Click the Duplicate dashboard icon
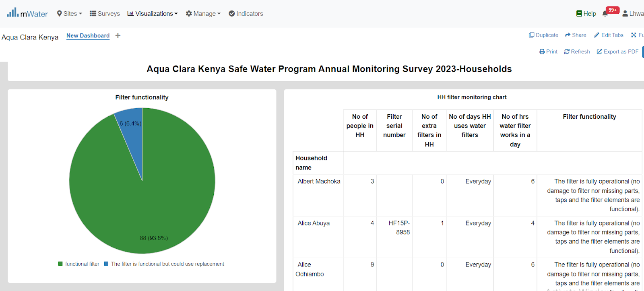Image resolution: width=644 pixels, height=291 pixels. point(532,35)
